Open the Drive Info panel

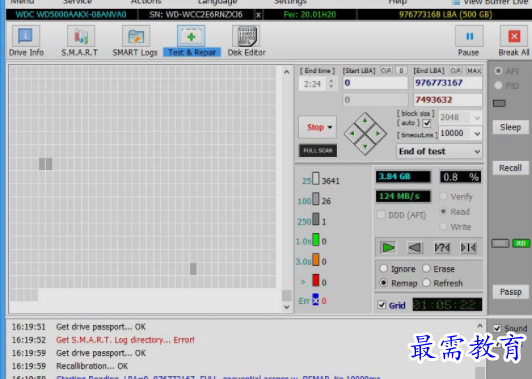(x=26, y=41)
